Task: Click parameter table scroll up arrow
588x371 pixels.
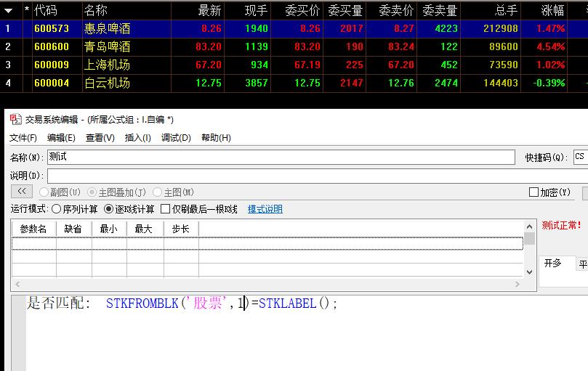Action: point(529,227)
